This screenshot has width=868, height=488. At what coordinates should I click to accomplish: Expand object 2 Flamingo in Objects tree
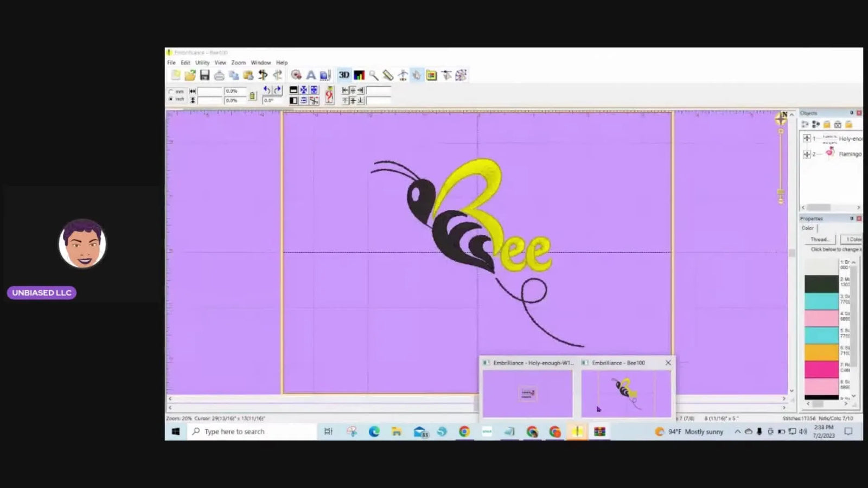(807, 155)
